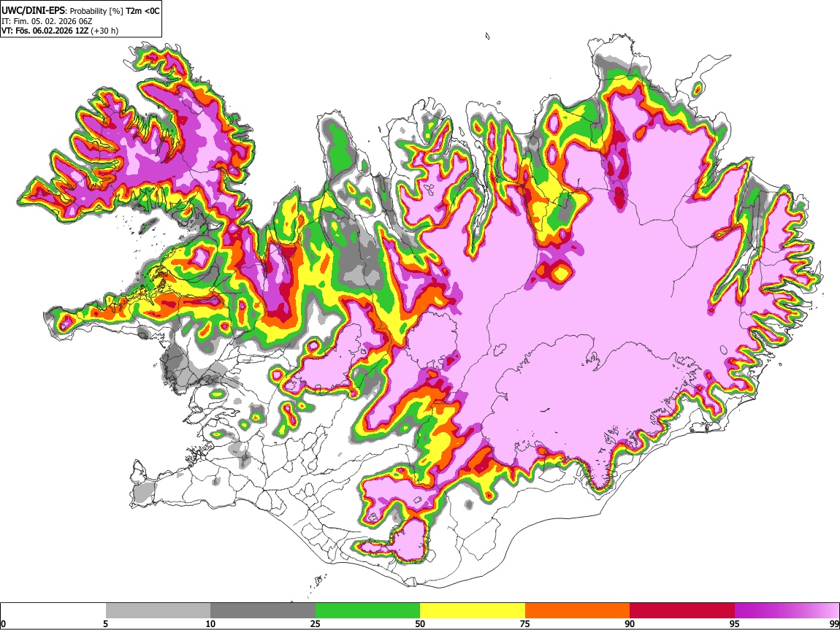
Task: Click legend tick label '10'
Action: (x=210, y=623)
